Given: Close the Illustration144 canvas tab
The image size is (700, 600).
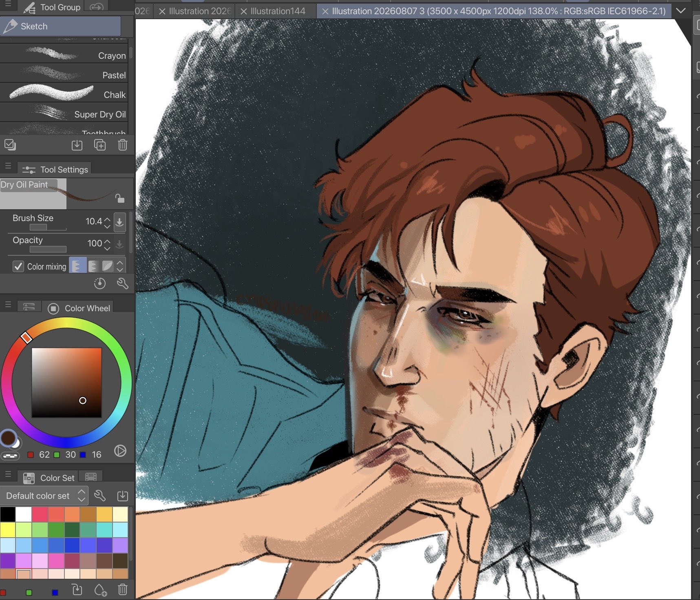Looking at the screenshot, I should pyautogui.click(x=244, y=11).
